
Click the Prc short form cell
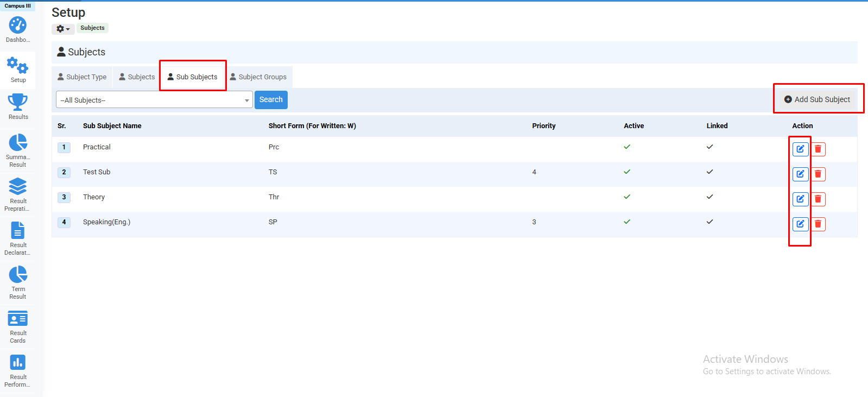[x=274, y=147]
